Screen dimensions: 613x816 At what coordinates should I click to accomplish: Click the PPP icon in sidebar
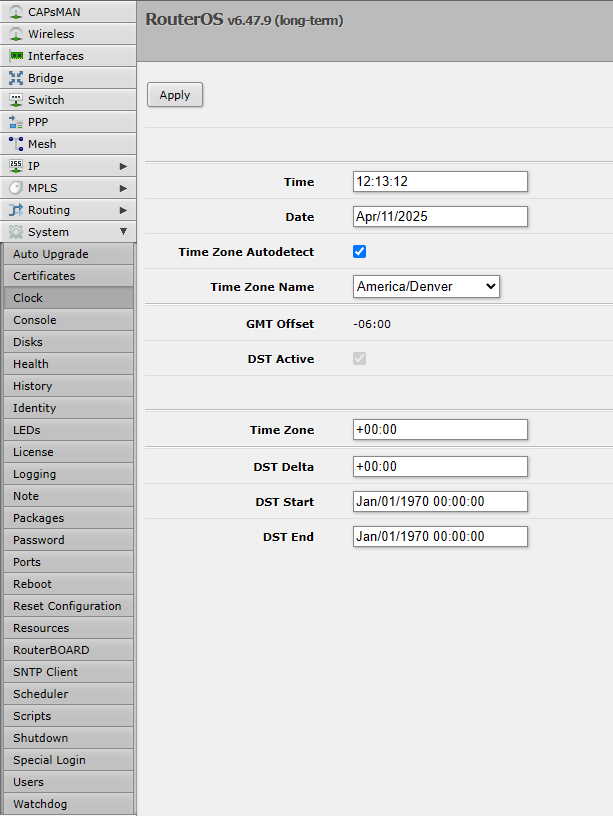click(16, 122)
